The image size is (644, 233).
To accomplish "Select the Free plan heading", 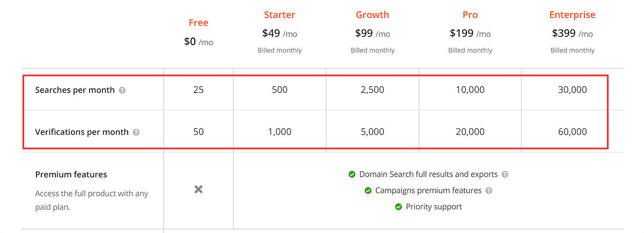I will (199, 23).
